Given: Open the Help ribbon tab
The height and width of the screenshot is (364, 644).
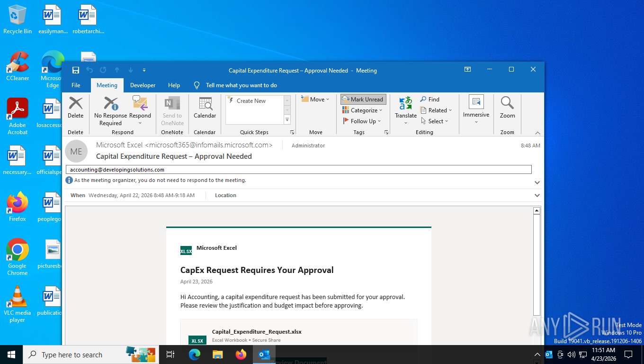Looking at the screenshot, I should [174, 85].
